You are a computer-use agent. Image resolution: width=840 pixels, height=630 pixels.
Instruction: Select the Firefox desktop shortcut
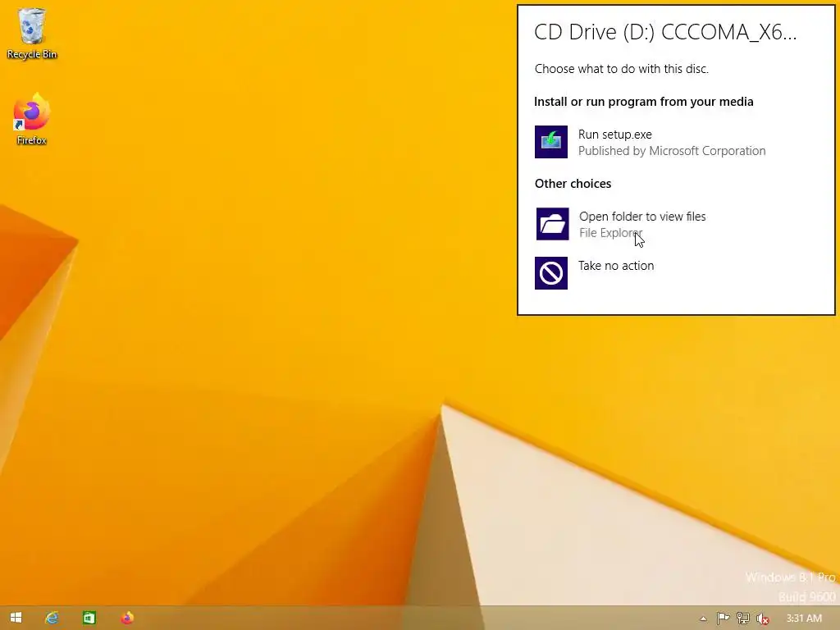pos(32,119)
